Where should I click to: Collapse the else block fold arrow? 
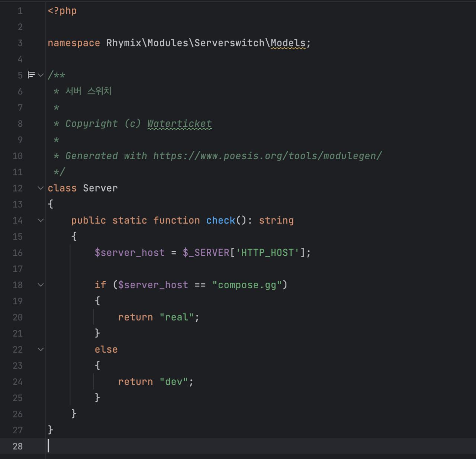(x=41, y=350)
